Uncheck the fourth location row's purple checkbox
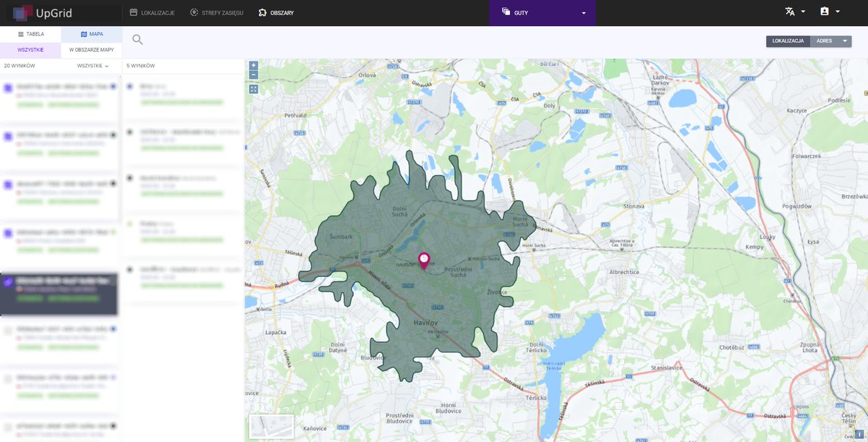Screen dimensions: 868x442 click(x=8, y=234)
